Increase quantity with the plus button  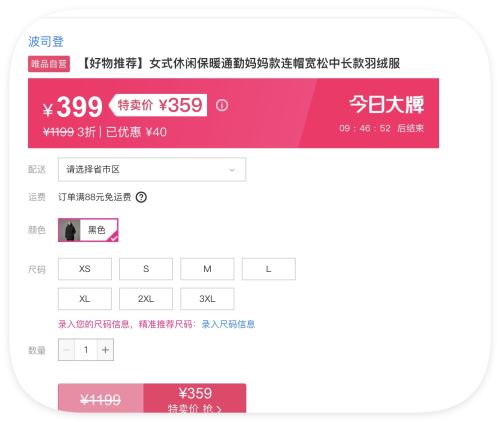click(x=105, y=350)
